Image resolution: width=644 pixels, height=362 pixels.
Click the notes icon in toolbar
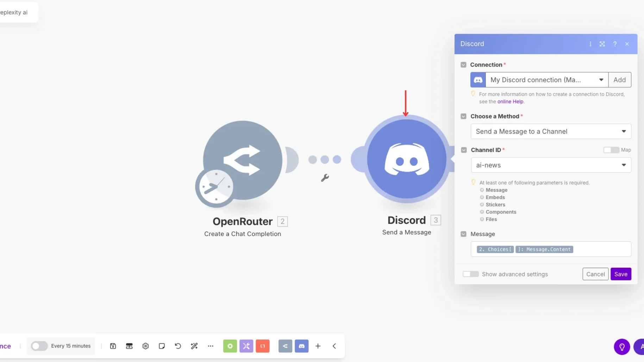162,346
